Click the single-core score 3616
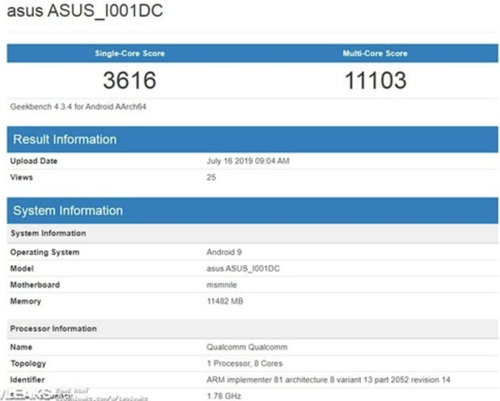This screenshot has width=500, height=401. point(130,80)
